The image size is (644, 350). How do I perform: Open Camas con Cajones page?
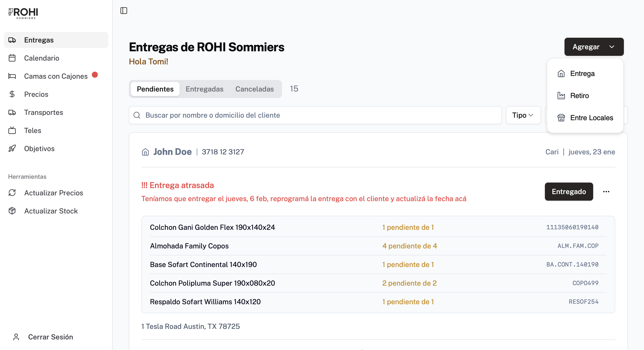(x=56, y=76)
